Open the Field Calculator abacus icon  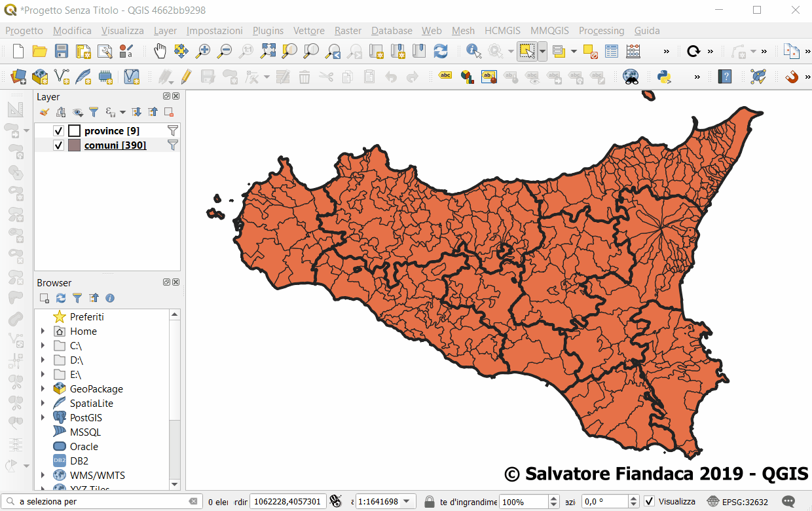pyautogui.click(x=633, y=51)
